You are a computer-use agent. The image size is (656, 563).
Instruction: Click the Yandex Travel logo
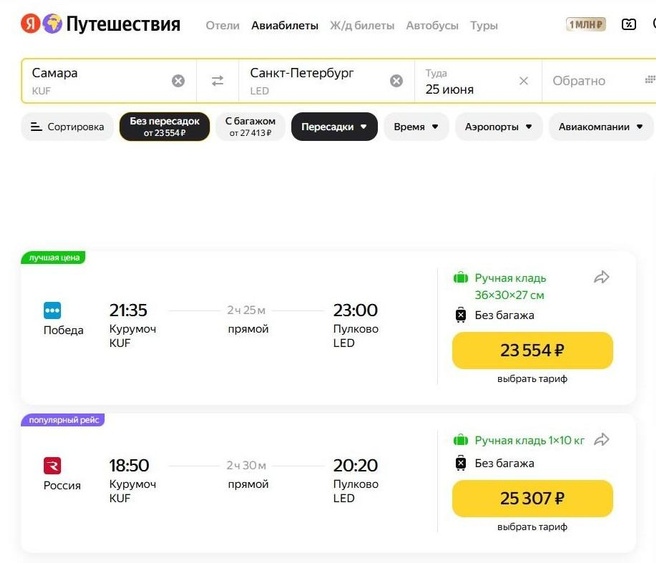[100, 24]
